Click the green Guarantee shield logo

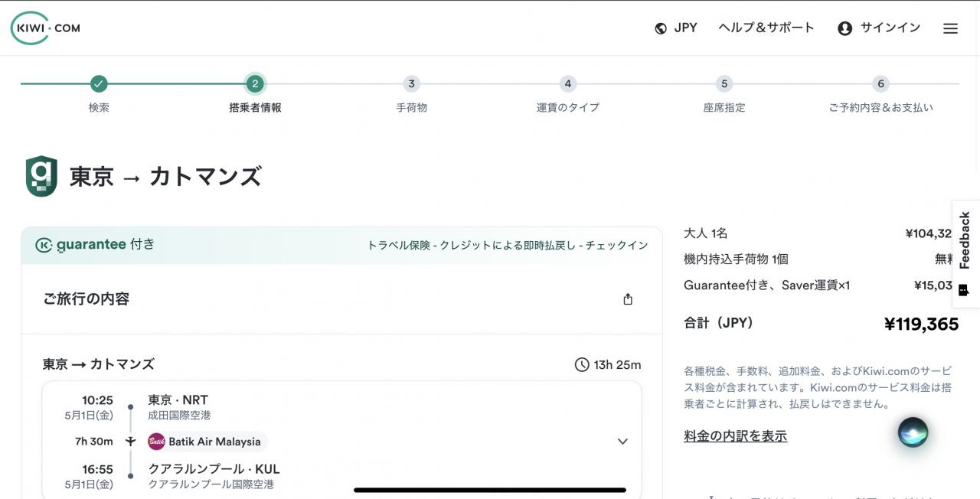41,177
